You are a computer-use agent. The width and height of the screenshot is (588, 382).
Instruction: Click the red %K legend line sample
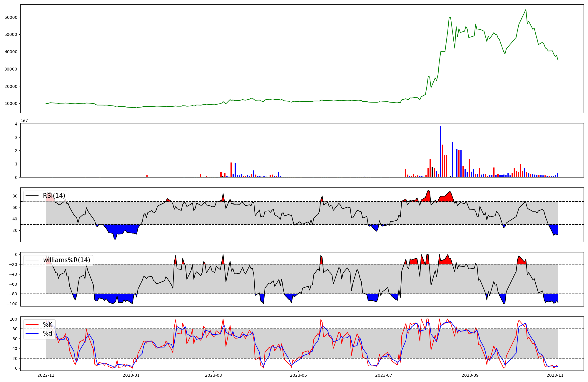point(32,325)
